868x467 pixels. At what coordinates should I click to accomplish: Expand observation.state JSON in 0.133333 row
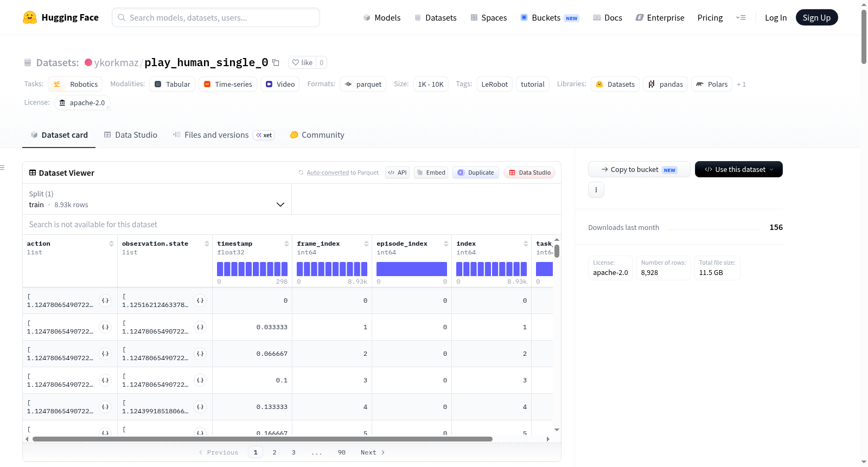pos(200,407)
